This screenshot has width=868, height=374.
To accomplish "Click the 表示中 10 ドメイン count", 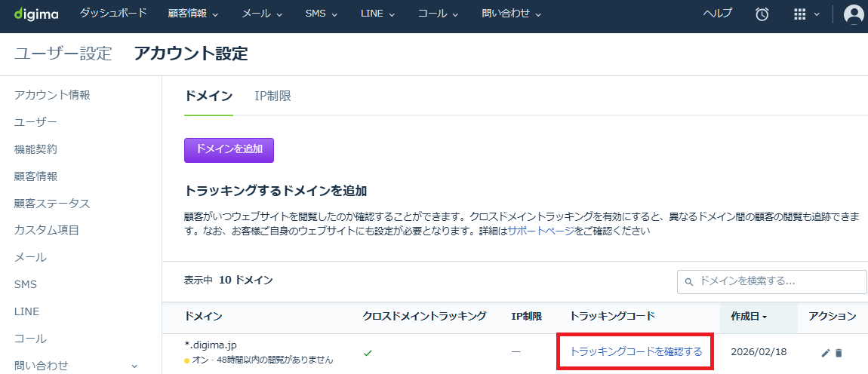I will coord(229,280).
